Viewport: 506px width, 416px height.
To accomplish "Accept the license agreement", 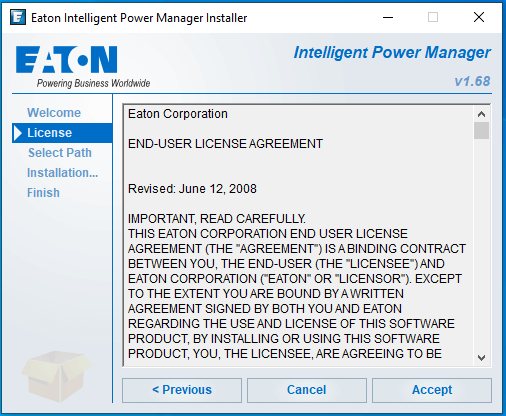I will 432,390.
